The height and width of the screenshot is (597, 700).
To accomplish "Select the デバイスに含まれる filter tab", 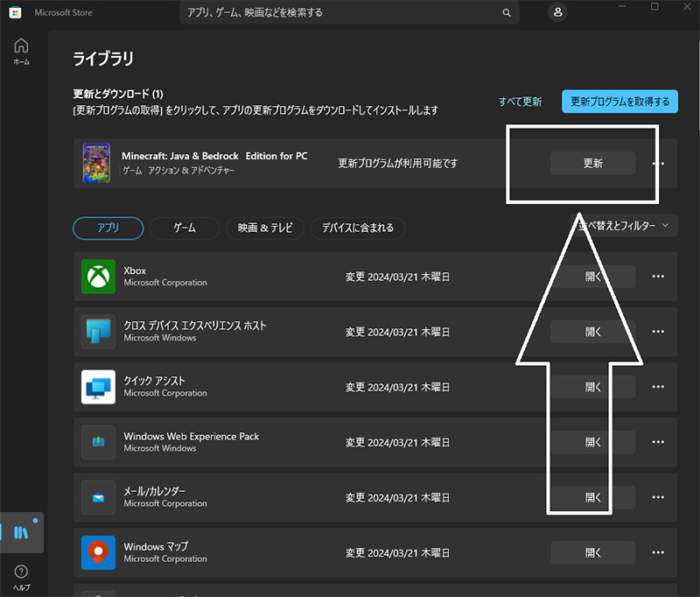I will pyautogui.click(x=357, y=228).
